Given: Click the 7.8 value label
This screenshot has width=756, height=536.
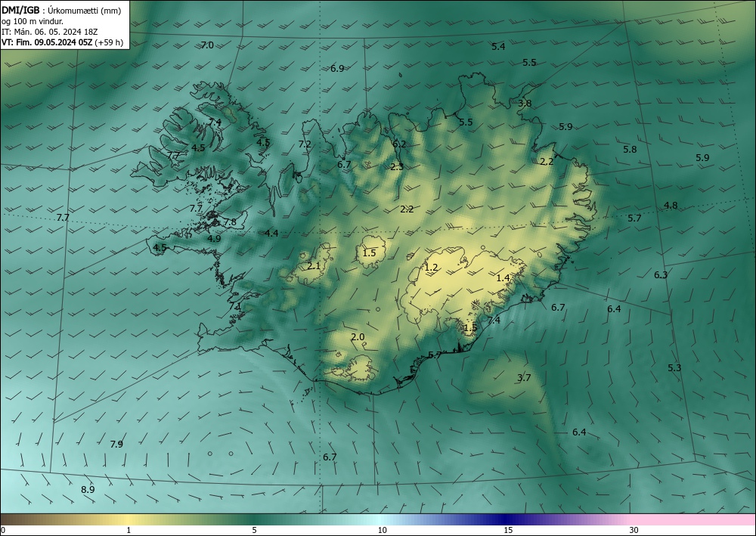Looking at the screenshot, I should 230,222.
